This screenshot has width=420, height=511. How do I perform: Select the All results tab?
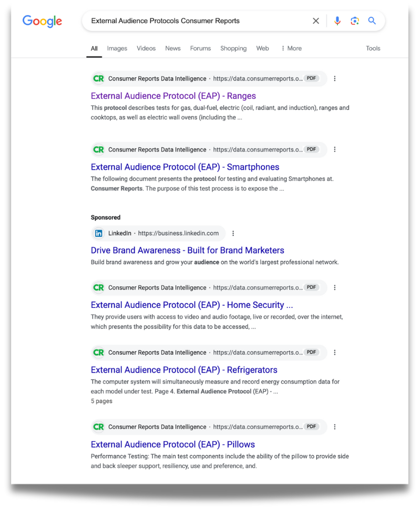pos(94,48)
